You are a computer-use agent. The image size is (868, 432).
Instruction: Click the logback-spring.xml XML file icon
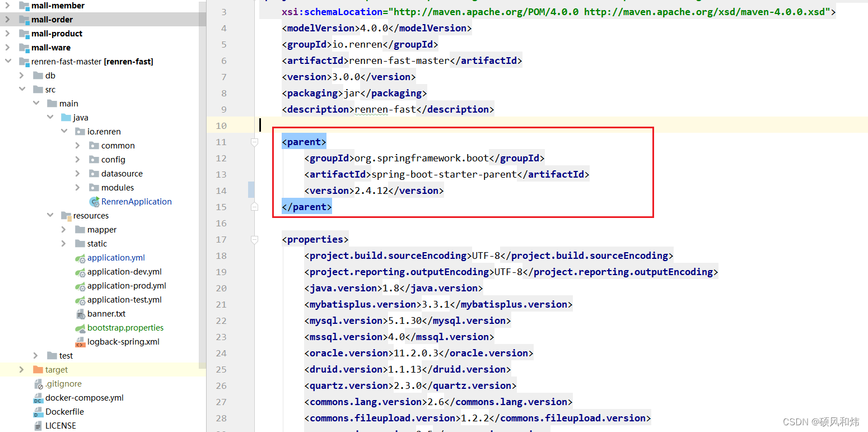click(80, 342)
